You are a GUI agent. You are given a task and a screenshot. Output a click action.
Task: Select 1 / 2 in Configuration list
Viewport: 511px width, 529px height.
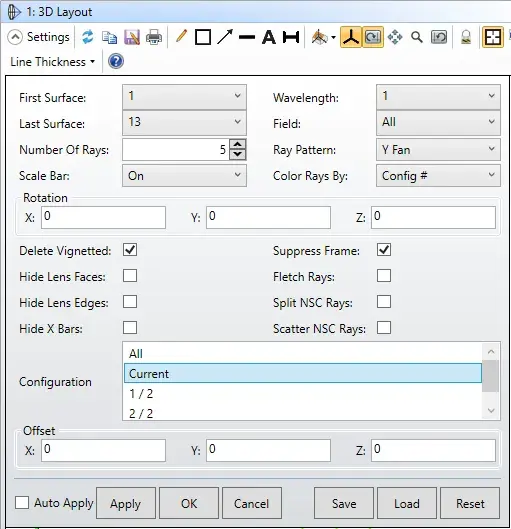[303, 394]
